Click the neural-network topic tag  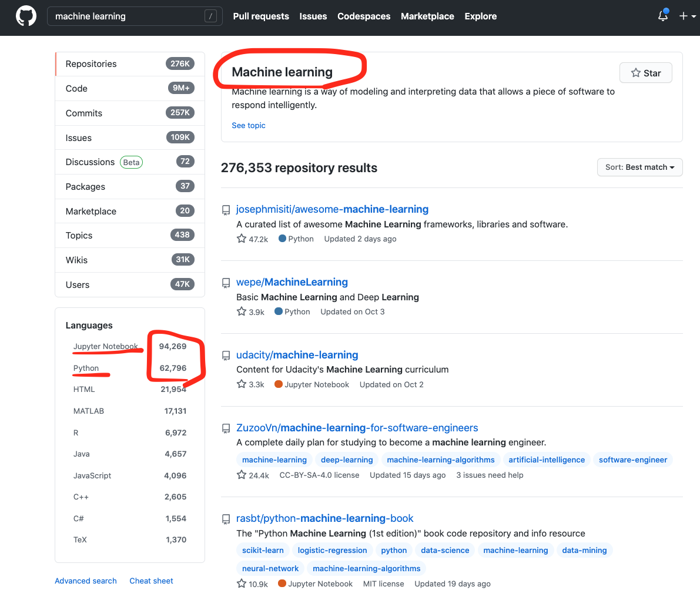click(270, 568)
